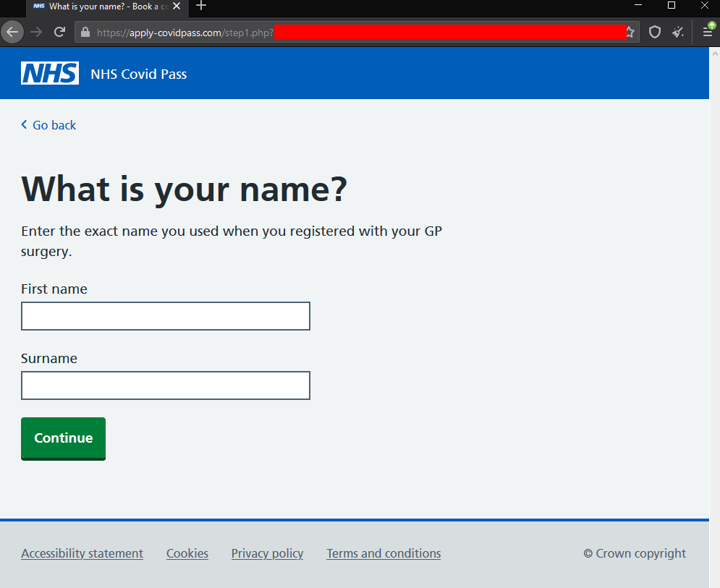720x588 pixels.
Task: Click inside the First name field
Action: (x=166, y=316)
